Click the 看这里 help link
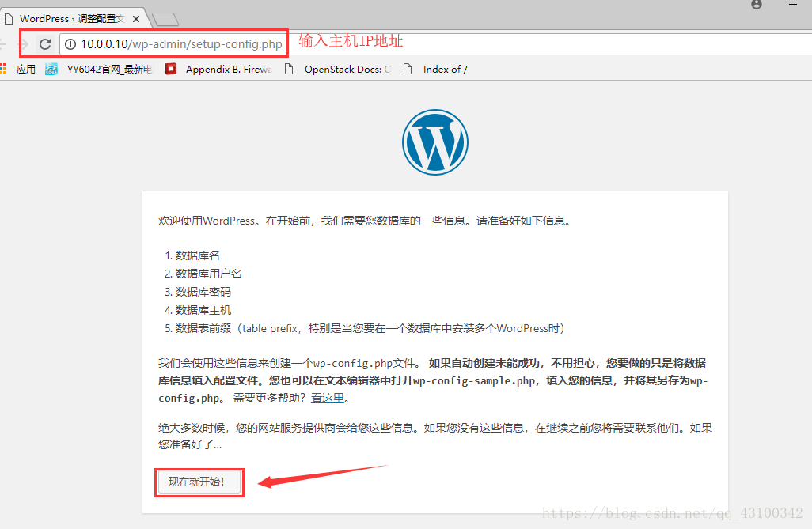Viewport: 812px width, 529px height. 328,398
